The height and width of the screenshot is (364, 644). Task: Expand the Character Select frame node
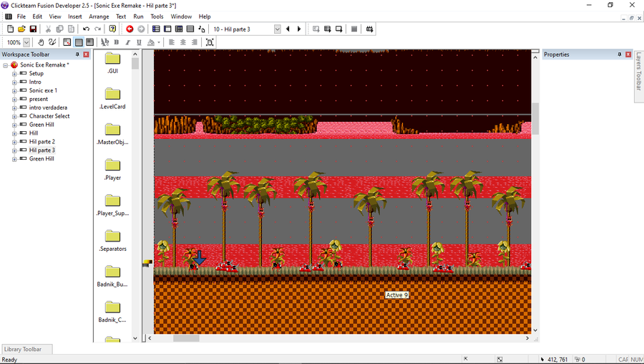point(14,116)
